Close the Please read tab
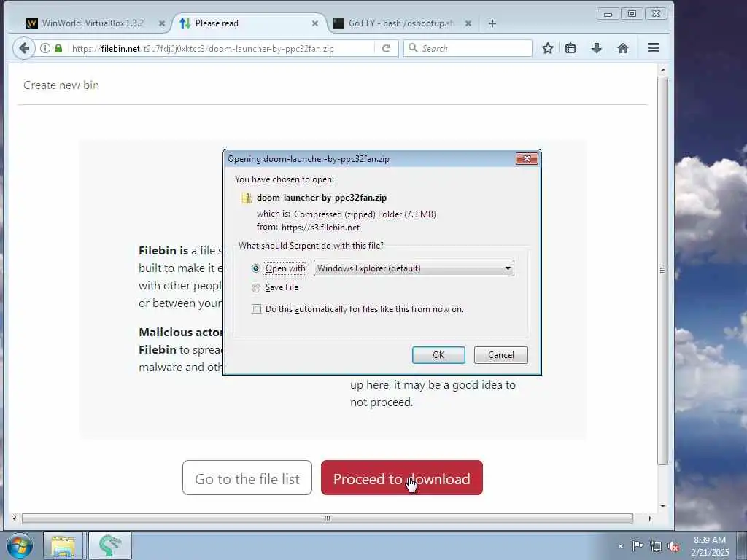The width and height of the screenshot is (747, 560). [315, 23]
